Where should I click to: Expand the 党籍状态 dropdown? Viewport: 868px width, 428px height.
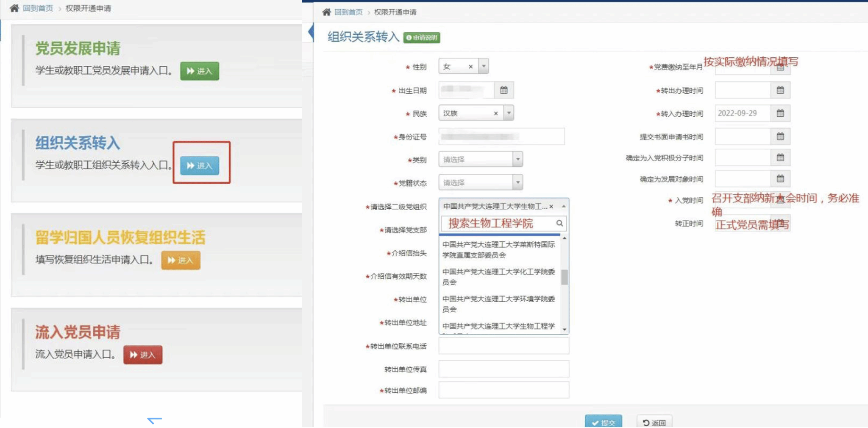pos(517,182)
